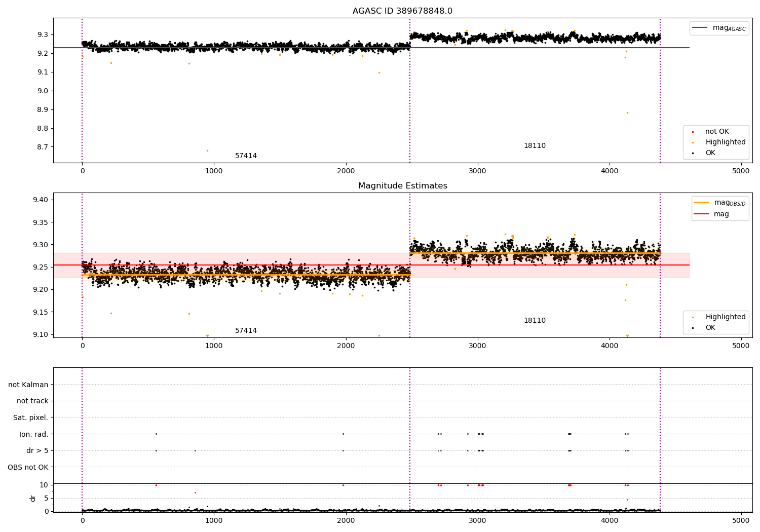This screenshot has height=532, width=760.
Task: Click the Magnitude Estimates title
Action: (x=402, y=186)
